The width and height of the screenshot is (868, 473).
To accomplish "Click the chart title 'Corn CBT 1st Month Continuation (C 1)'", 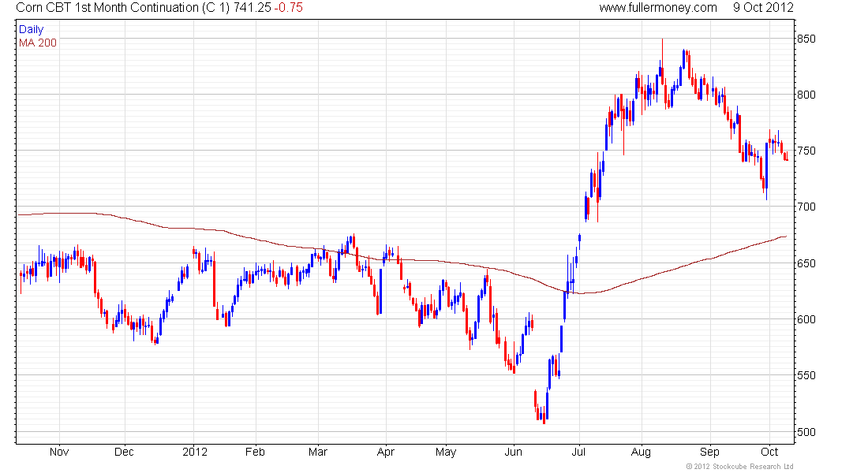I will (x=123, y=8).
